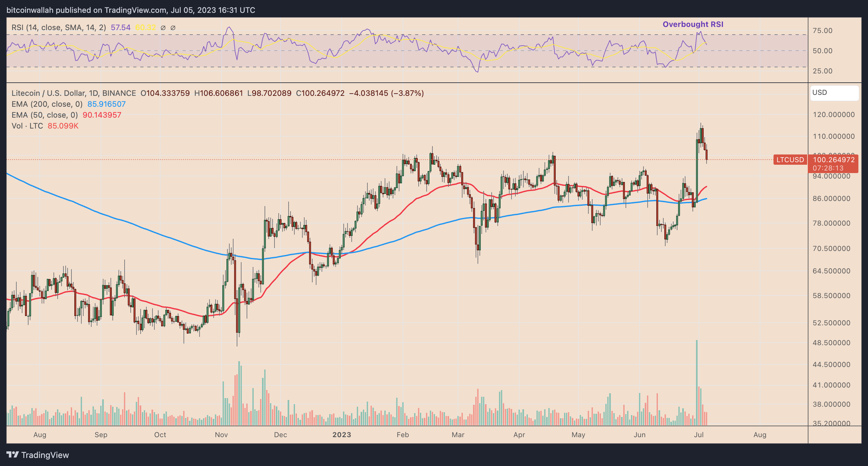Select the EMA 50 indicator legend
The height and width of the screenshot is (466, 868).
click(45, 115)
